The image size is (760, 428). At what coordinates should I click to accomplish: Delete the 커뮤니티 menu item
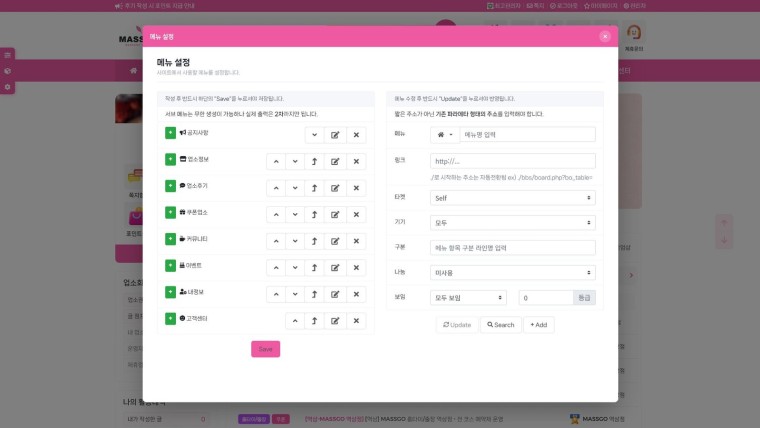(356, 241)
